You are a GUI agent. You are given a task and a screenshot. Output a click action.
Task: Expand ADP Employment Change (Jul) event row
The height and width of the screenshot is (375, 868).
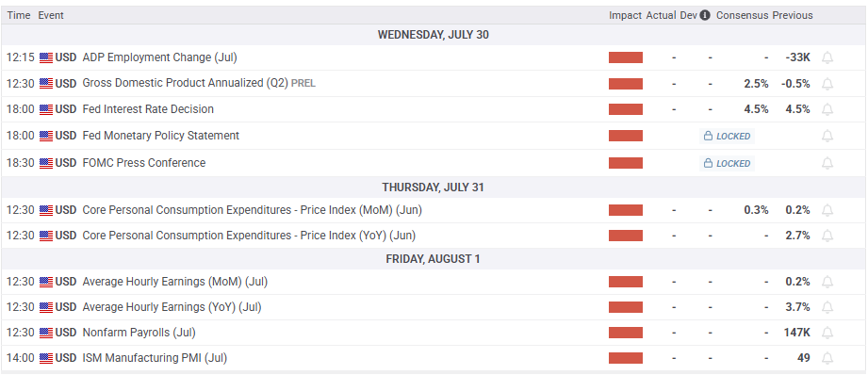point(434,57)
